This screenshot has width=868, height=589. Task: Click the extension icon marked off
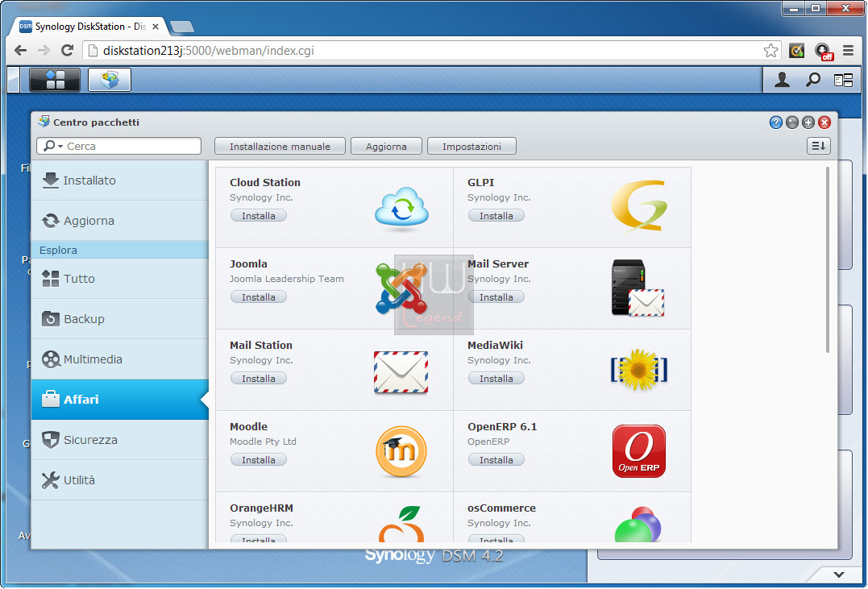point(824,52)
